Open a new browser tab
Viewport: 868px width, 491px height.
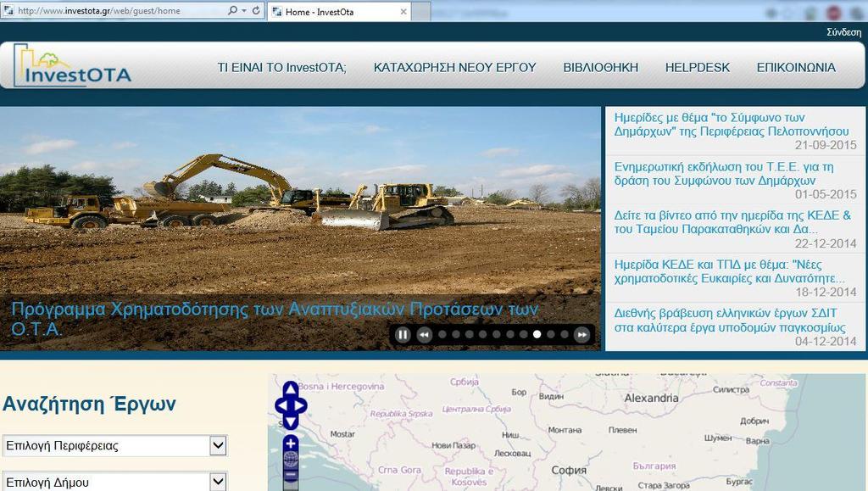(x=421, y=12)
